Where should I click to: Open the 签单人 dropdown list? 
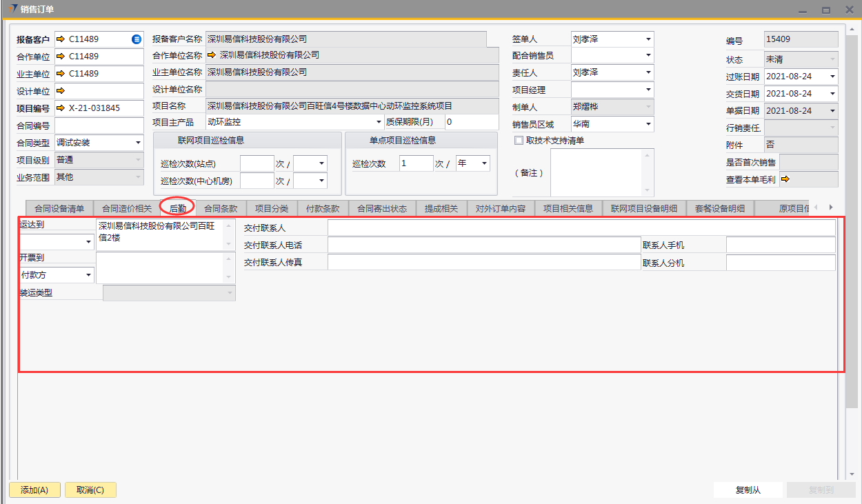(x=648, y=39)
